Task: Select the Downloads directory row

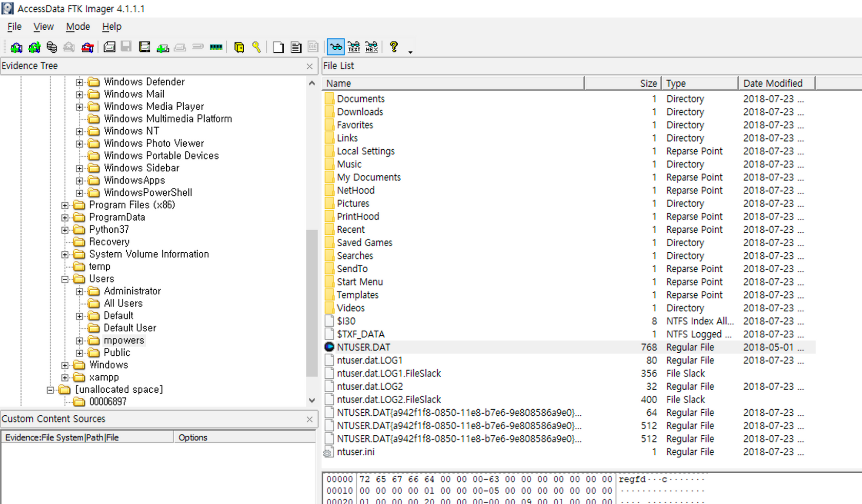Action: (x=569, y=112)
